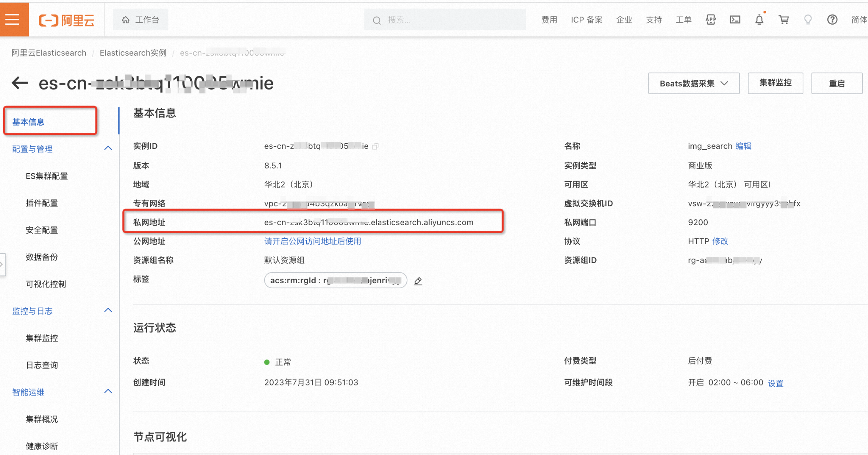Image resolution: width=868 pixels, height=455 pixels.
Task: Open the ICP 备案 menu
Action: click(587, 20)
